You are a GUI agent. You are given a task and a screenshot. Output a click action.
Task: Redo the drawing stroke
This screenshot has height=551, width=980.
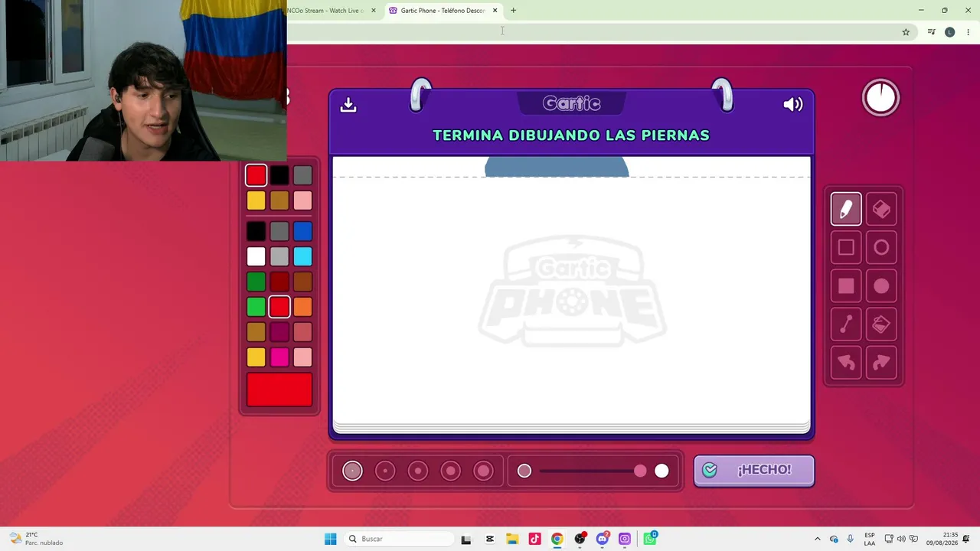click(881, 363)
